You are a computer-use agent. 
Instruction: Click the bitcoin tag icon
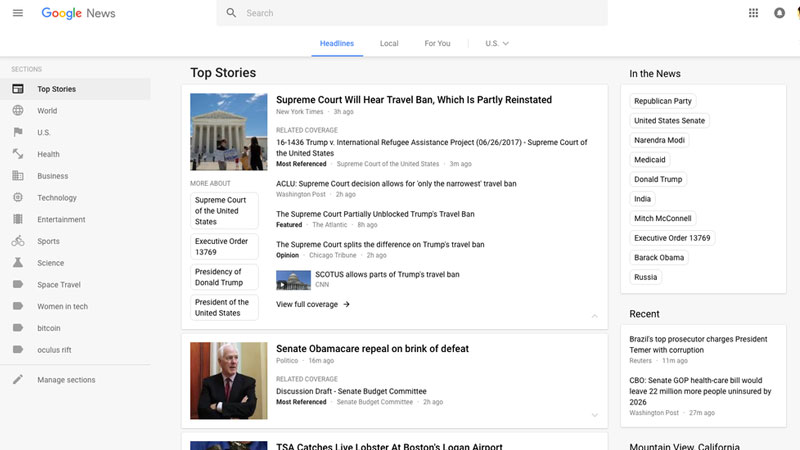[18, 328]
